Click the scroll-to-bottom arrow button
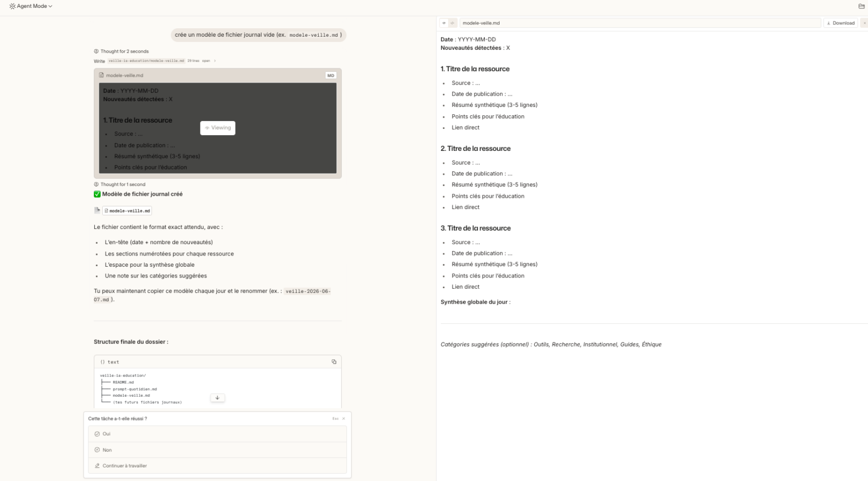The width and height of the screenshot is (868, 481). pos(218,398)
